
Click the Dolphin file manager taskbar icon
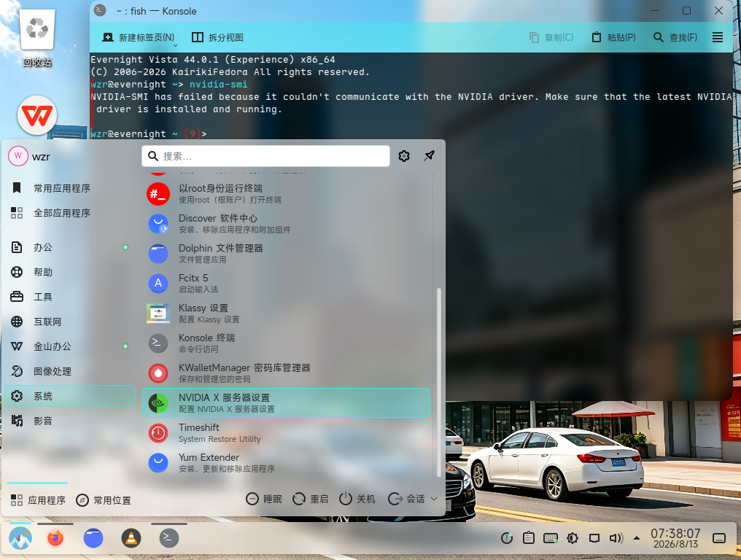click(x=93, y=538)
